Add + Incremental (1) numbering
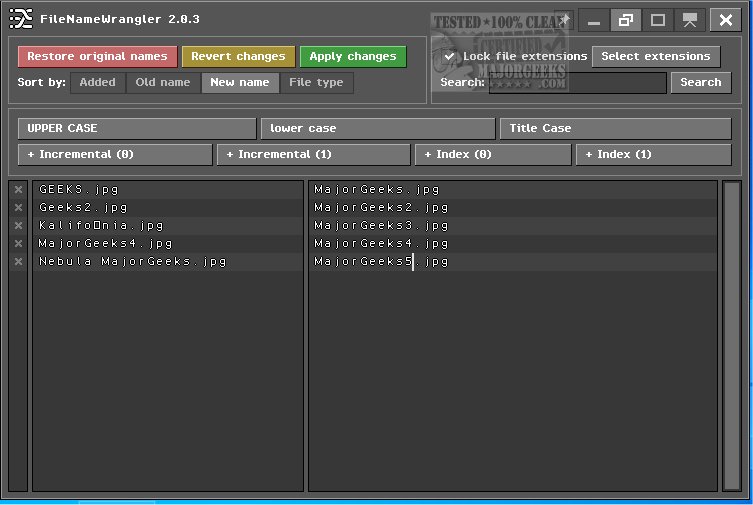Screen dimensions: 753x505 pos(314,155)
